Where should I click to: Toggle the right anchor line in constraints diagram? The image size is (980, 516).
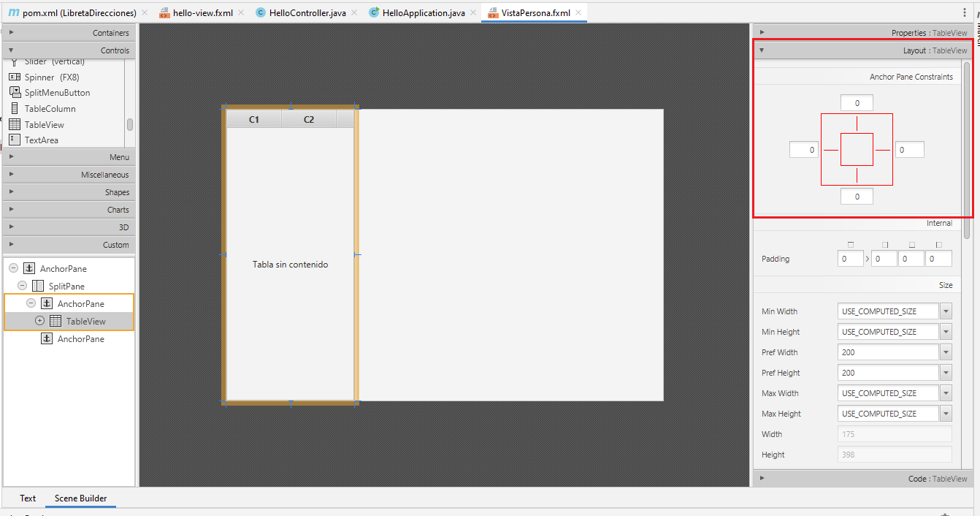point(883,150)
